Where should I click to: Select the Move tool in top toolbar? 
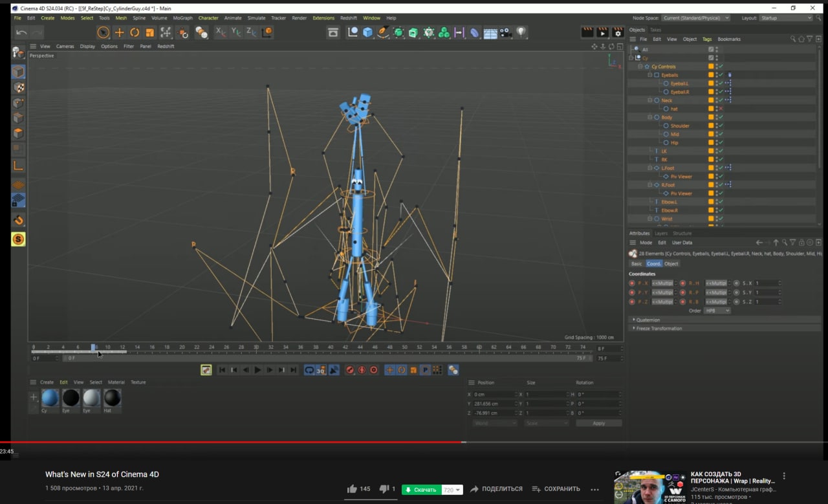click(119, 32)
